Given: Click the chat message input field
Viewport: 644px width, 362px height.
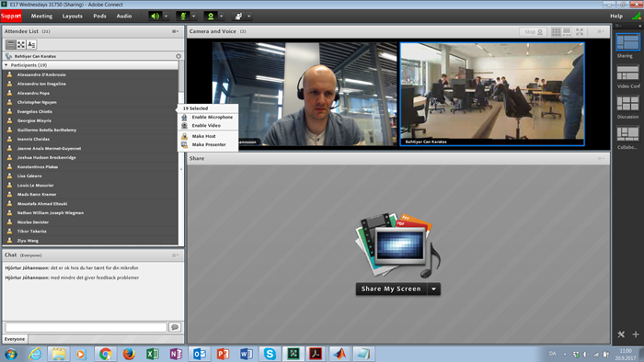Looking at the screenshot, I should coord(86,327).
